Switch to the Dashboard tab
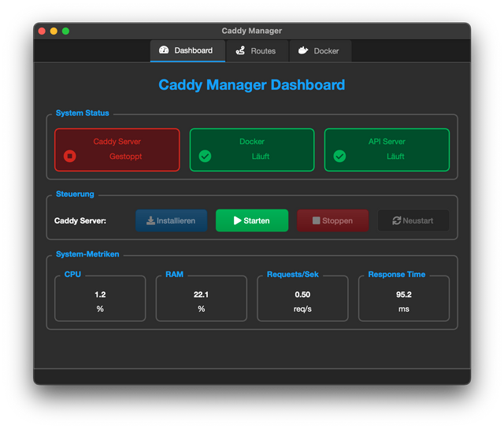This screenshot has width=504, height=429. pos(187,51)
